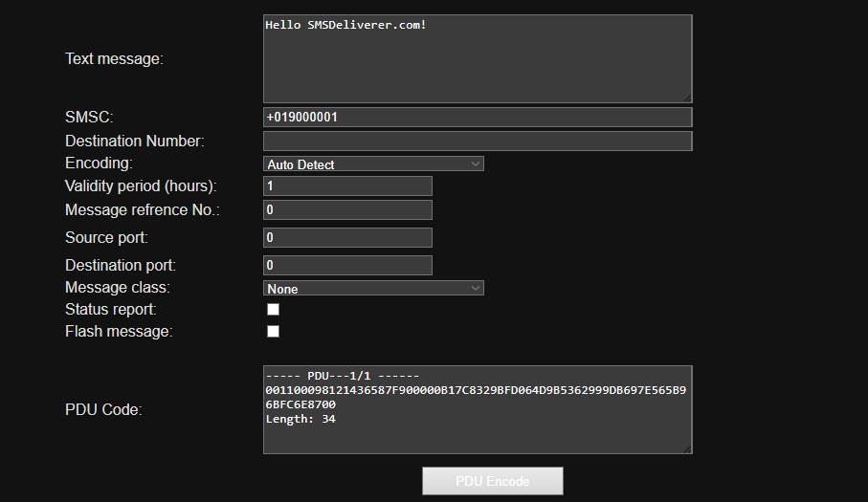Click the Message reference No. field

click(347, 210)
